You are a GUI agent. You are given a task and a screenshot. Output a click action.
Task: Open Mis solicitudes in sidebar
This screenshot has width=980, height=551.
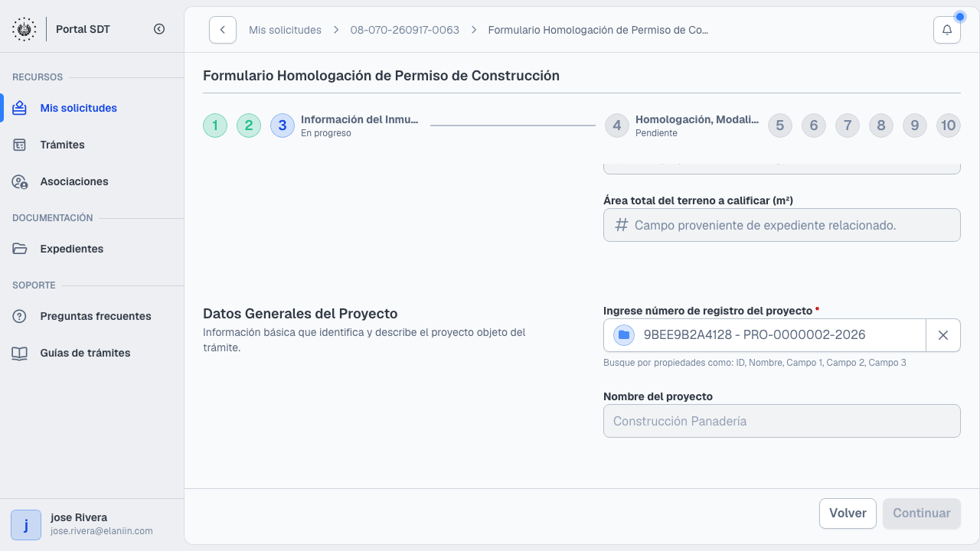coord(92,108)
